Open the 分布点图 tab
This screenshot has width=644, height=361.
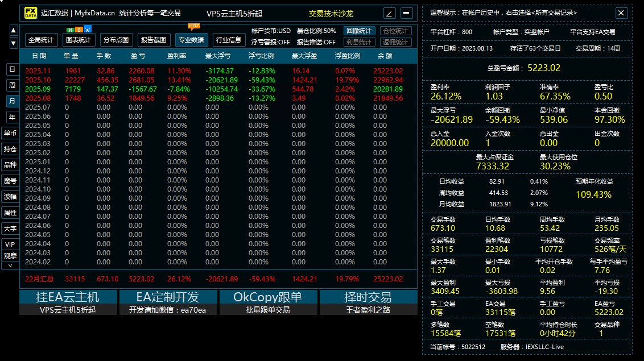[116, 40]
